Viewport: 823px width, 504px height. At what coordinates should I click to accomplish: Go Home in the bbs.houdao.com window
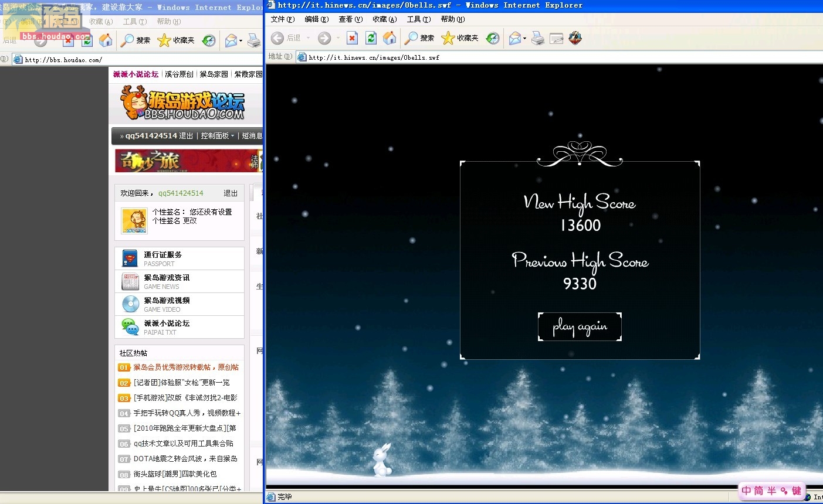[106, 40]
